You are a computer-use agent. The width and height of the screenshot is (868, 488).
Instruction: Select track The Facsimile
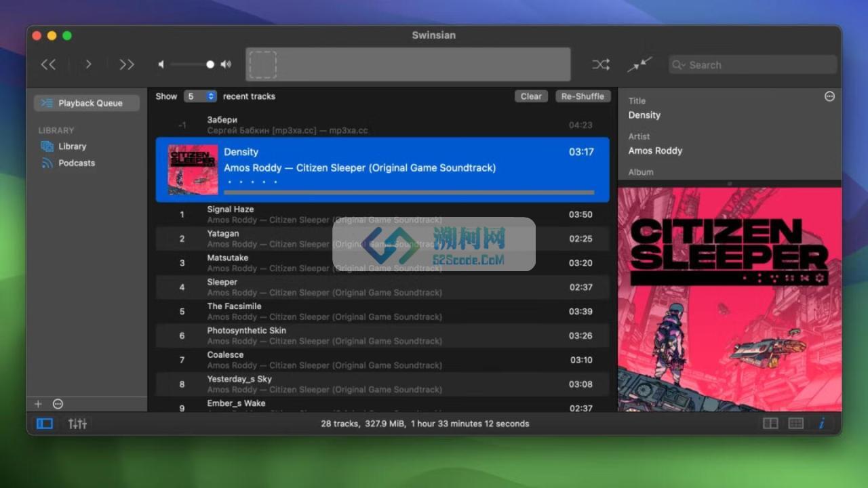pos(382,312)
